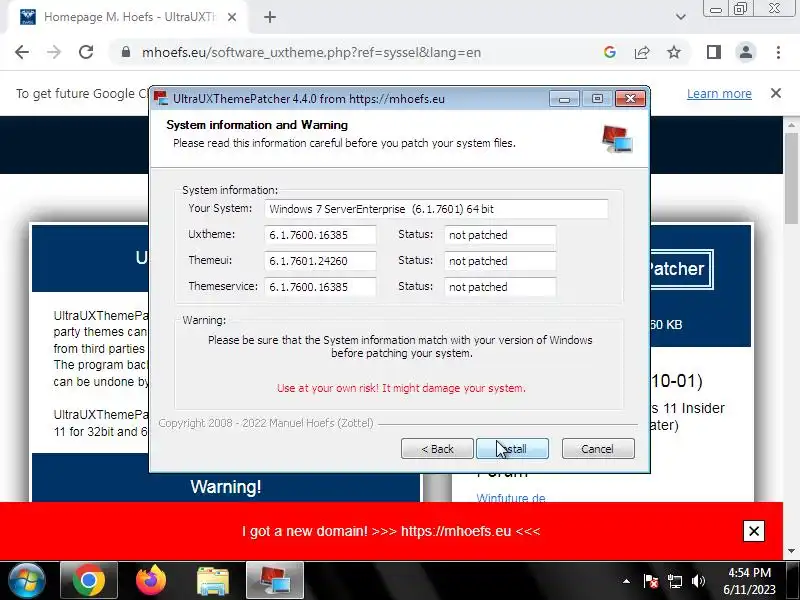
Task: Open Chrome side panel icon
Action: [x=714, y=52]
